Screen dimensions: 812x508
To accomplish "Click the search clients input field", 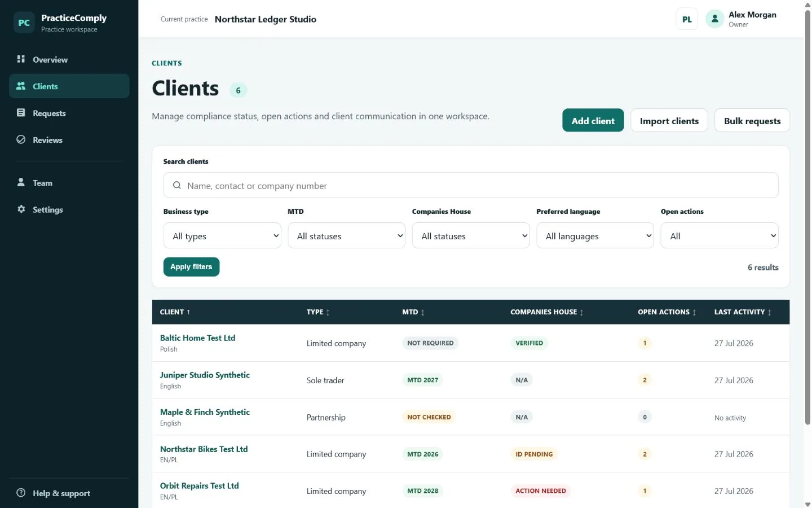I will (x=471, y=185).
